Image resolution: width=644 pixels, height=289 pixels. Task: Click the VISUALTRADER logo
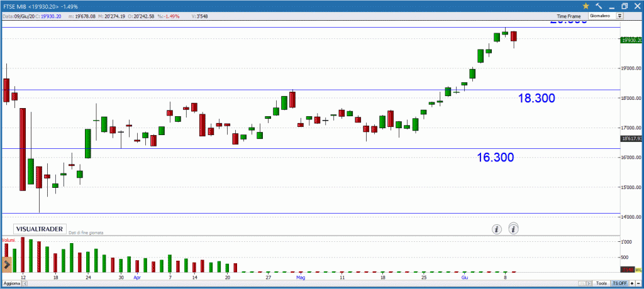(x=40, y=229)
